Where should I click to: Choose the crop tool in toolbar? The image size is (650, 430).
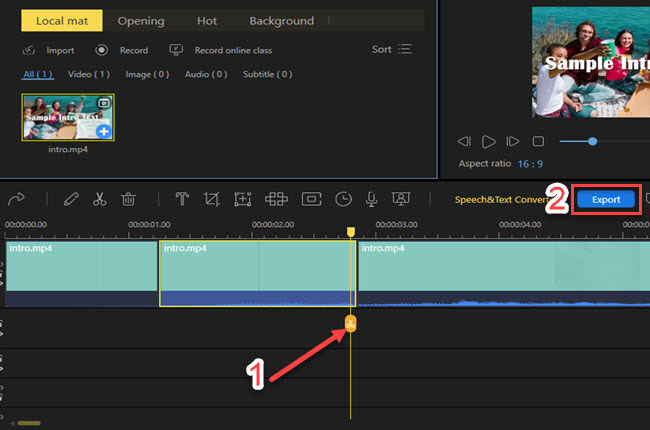[211, 199]
